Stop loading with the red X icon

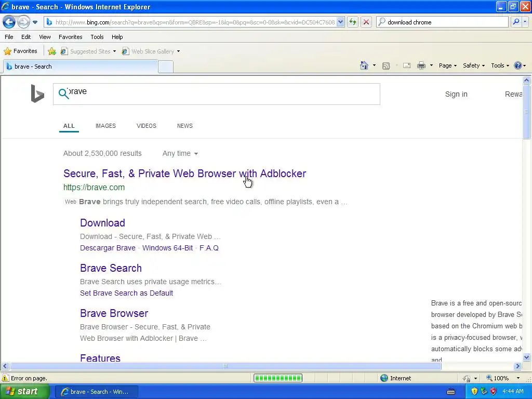[366, 22]
